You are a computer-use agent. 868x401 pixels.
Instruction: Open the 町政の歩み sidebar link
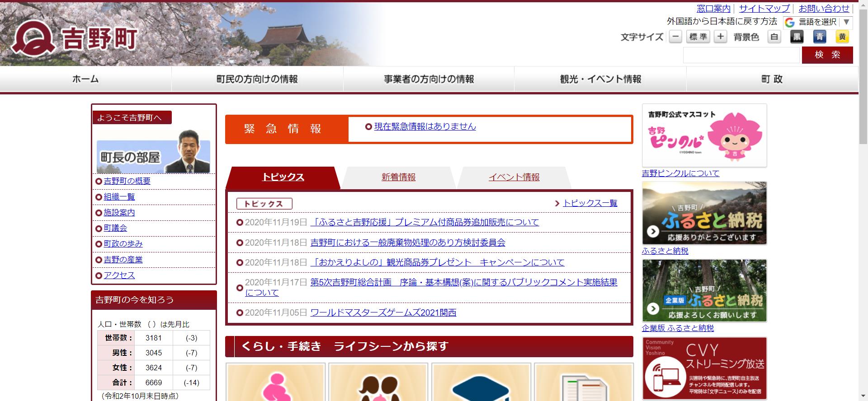pyautogui.click(x=123, y=244)
